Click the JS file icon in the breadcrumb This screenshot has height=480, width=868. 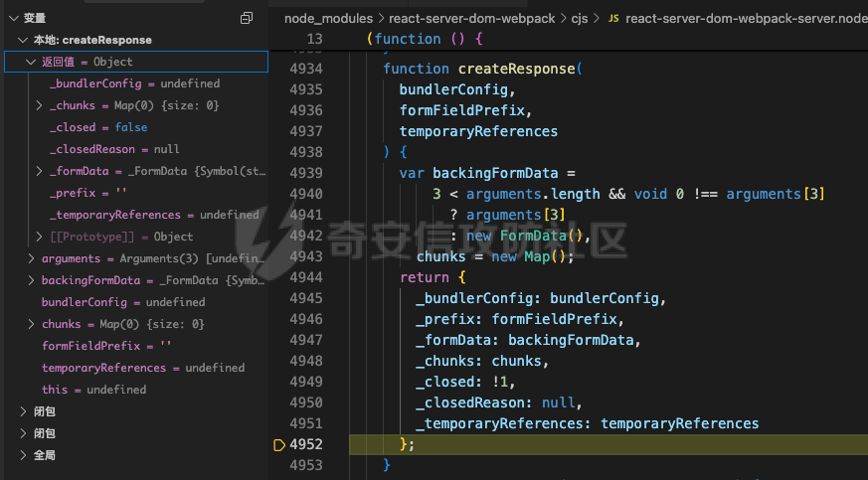(612, 19)
